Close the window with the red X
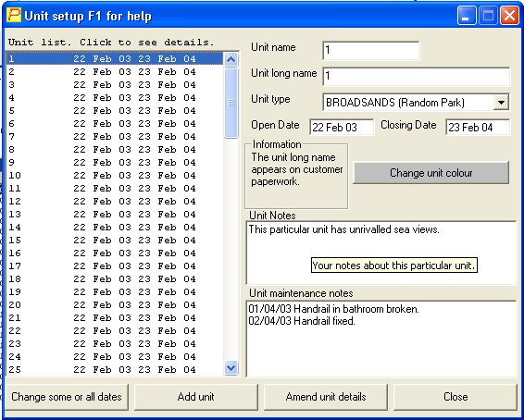This screenshot has width=524, height=420. [x=509, y=16]
